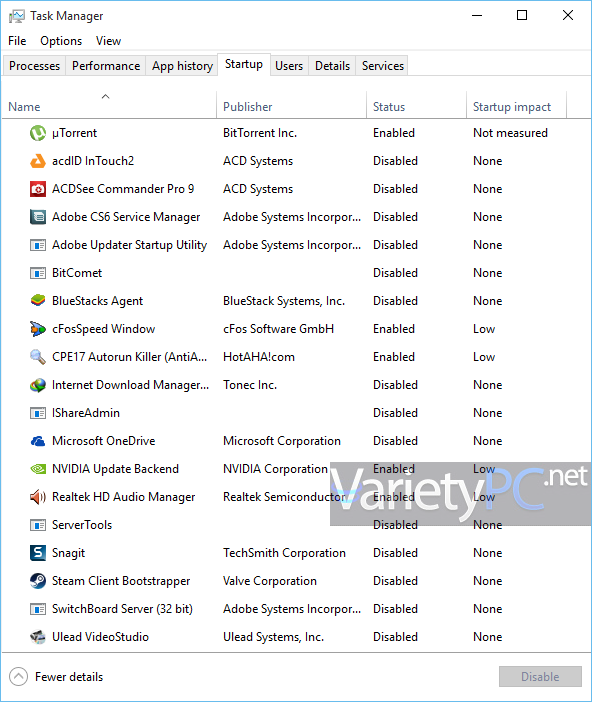The image size is (592, 702).
Task: Select the µTorrent name text
Action: (x=74, y=133)
